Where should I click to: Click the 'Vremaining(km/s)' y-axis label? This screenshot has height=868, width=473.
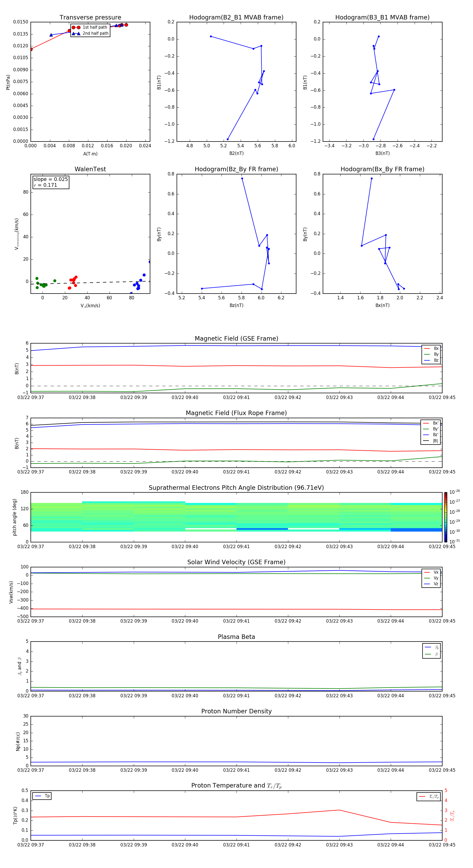(17, 234)
